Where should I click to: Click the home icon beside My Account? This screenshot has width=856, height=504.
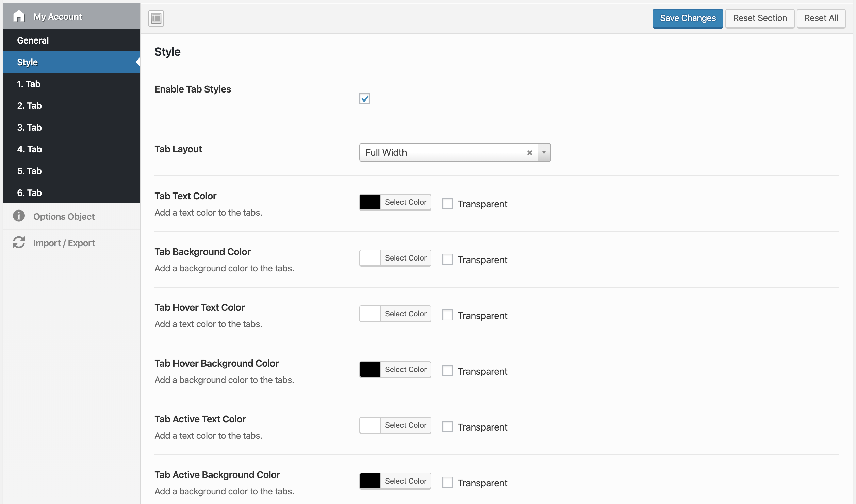(19, 16)
